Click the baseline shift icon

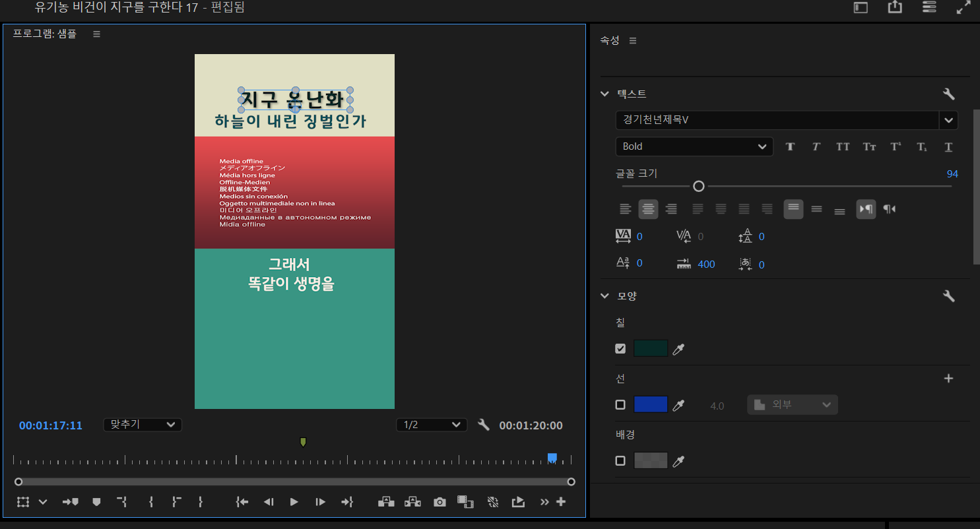623,263
